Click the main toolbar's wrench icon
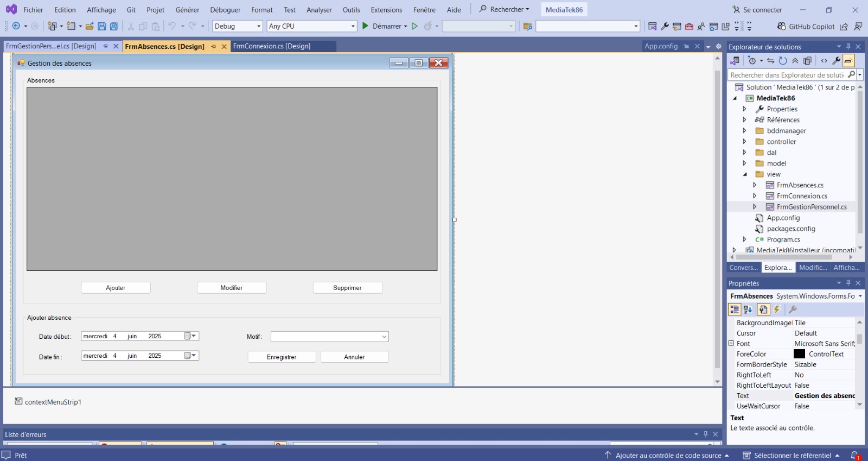 [x=665, y=26]
